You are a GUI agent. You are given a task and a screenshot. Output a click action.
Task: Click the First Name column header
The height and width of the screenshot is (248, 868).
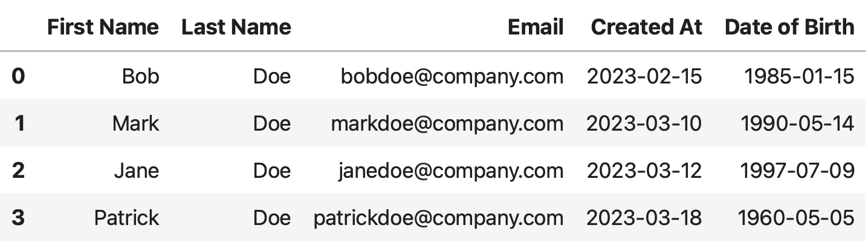pyautogui.click(x=103, y=27)
